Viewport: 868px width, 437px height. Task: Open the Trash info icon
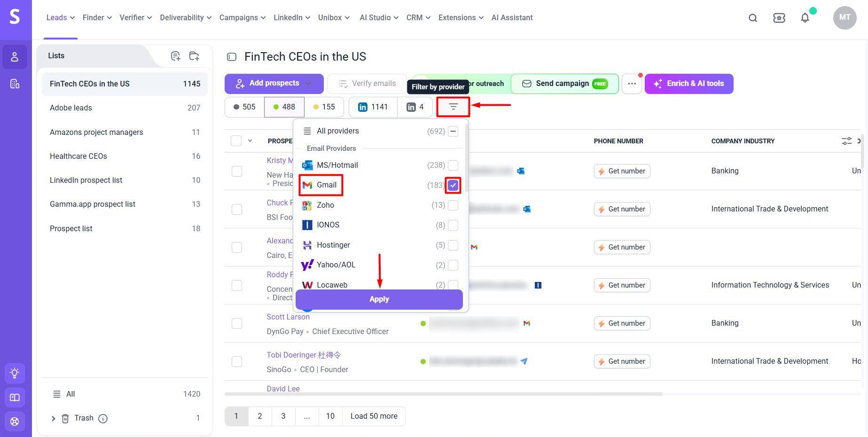[x=103, y=418]
